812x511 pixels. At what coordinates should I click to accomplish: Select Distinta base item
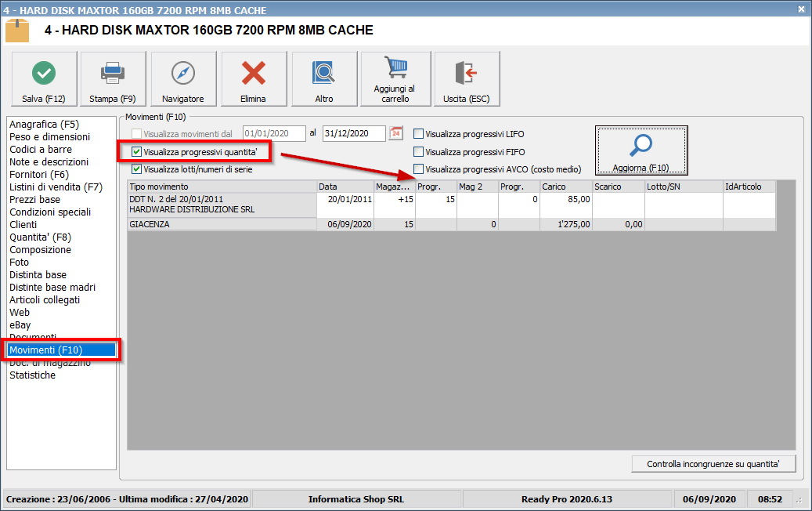[38, 274]
